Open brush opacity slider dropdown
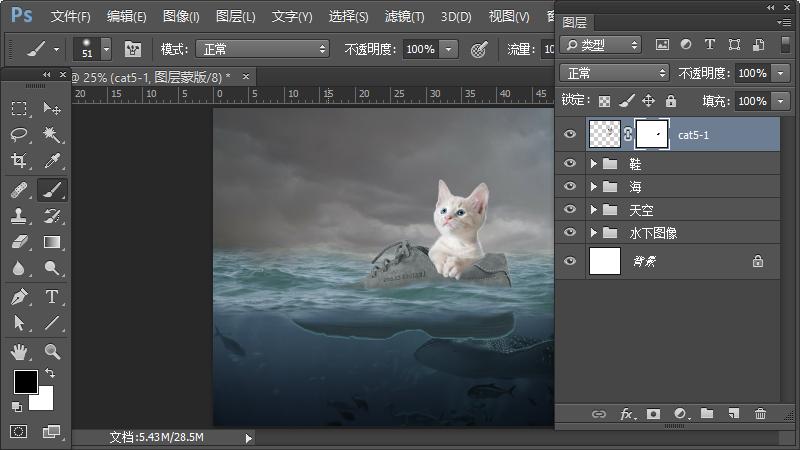Viewport: 800px width, 450px height. click(448, 49)
